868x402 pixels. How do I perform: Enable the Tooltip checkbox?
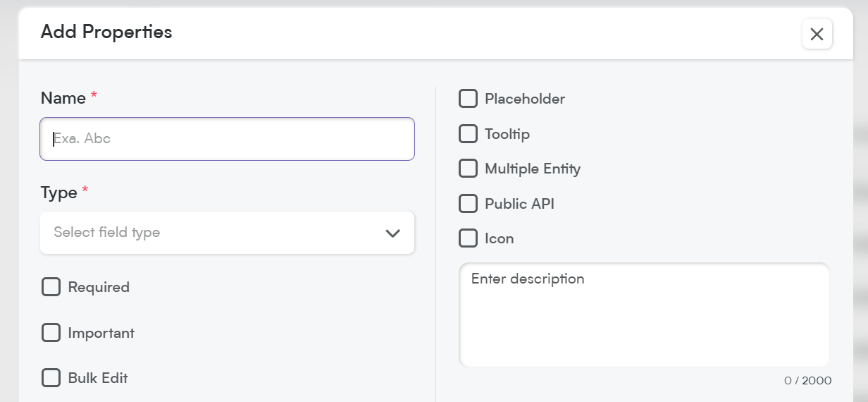click(x=468, y=133)
